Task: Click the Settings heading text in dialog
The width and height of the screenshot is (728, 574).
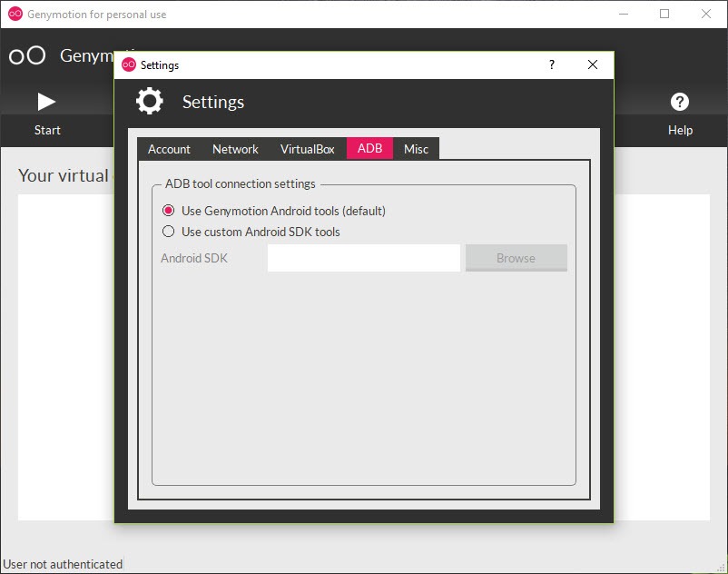Action: click(213, 102)
